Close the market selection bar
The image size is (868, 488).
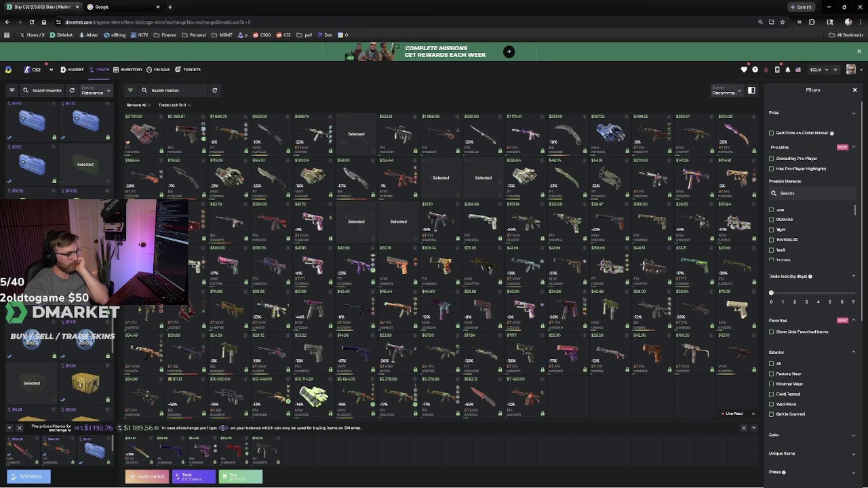pos(743,428)
